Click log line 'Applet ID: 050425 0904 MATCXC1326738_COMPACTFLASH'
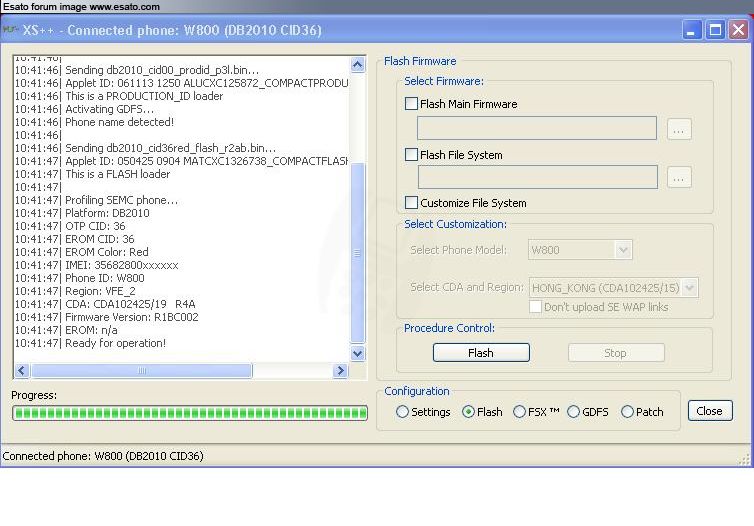Image resolution: width=754 pixels, height=526 pixels. [207, 161]
